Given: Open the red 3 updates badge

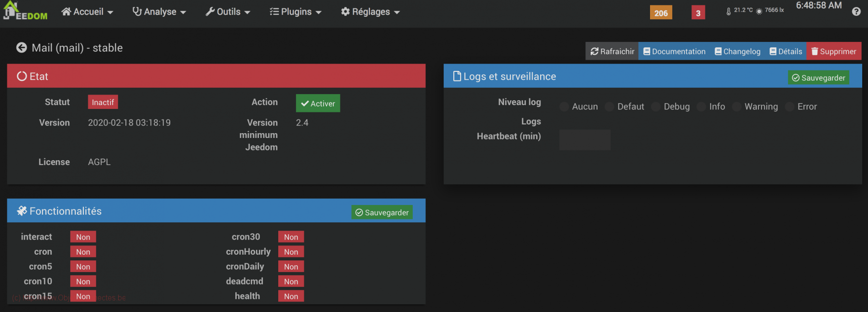Looking at the screenshot, I should [x=698, y=13].
